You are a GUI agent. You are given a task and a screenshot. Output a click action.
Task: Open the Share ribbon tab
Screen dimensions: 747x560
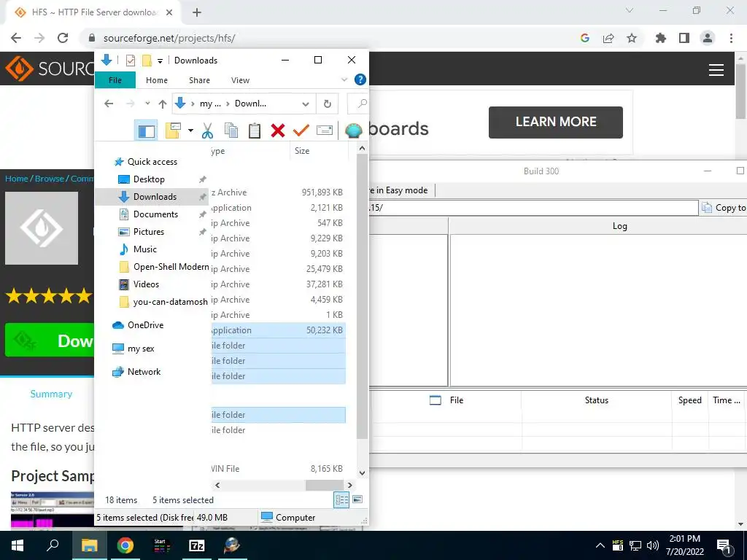[199, 80]
